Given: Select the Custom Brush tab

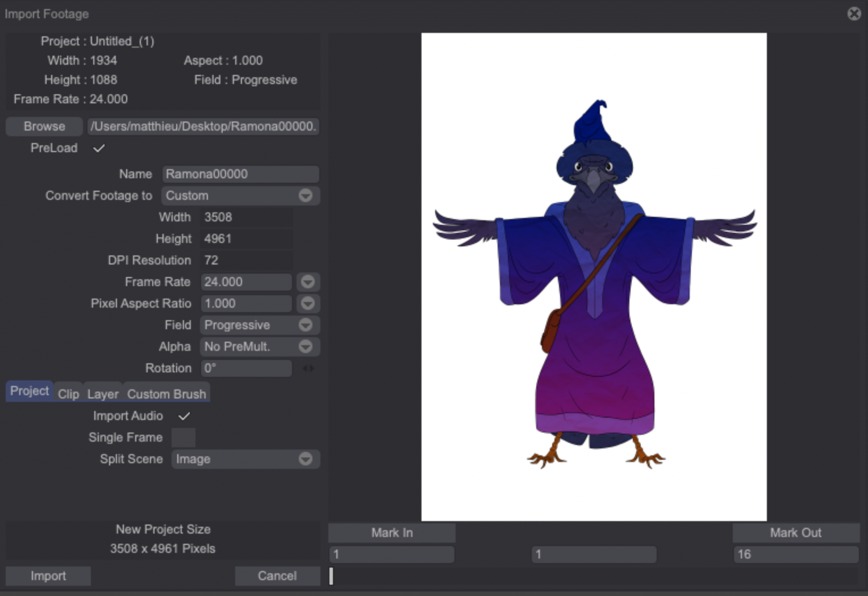Looking at the screenshot, I should click(166, 394).
